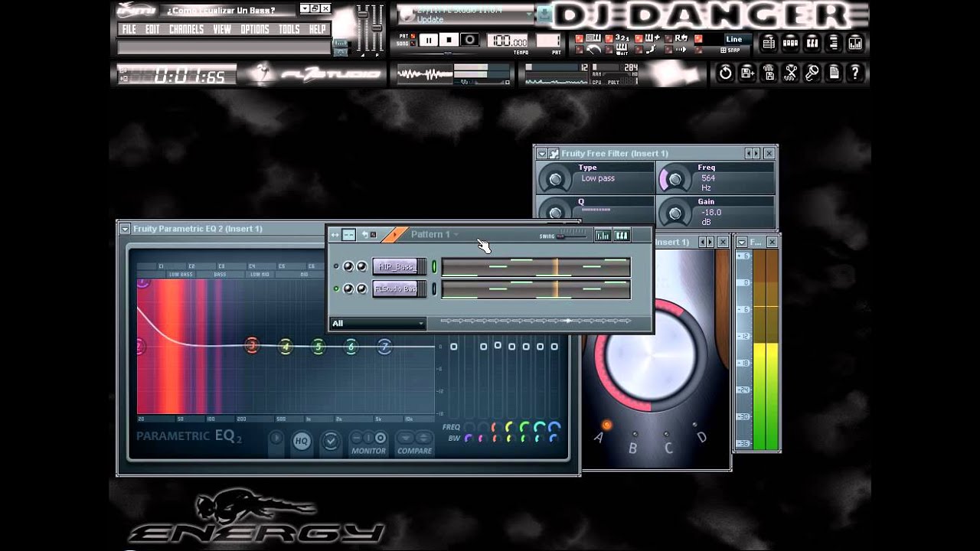Toggle the 3-2-1 countdown before recording icon
This screenshot has height=551, width=980.
pos(623,38)
